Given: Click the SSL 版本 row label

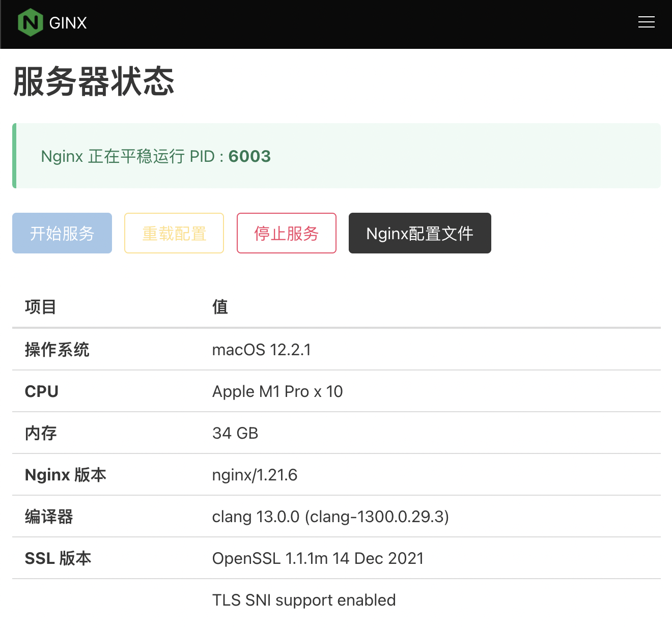Looking at the screenshot, I should 58,558.
